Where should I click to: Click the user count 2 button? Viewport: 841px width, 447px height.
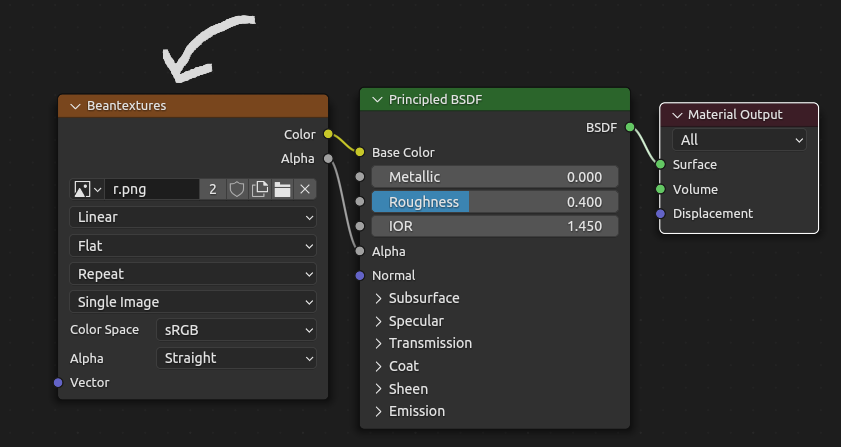coord(213,189)
